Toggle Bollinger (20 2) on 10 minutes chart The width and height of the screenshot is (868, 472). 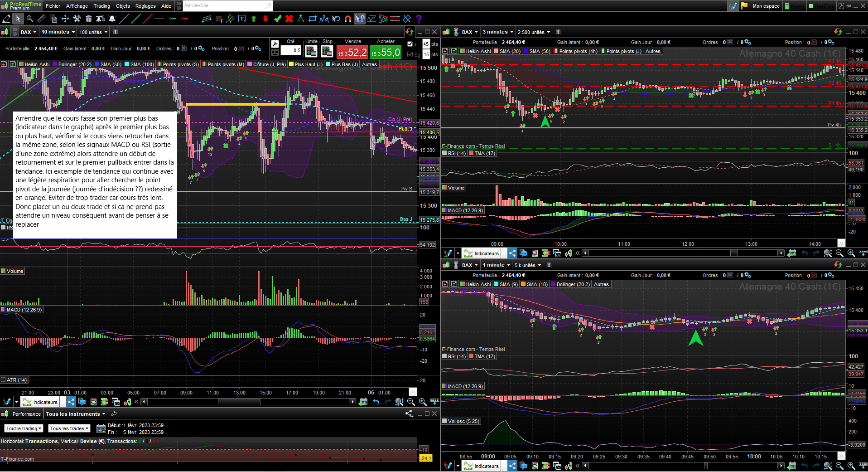point(72,64)
